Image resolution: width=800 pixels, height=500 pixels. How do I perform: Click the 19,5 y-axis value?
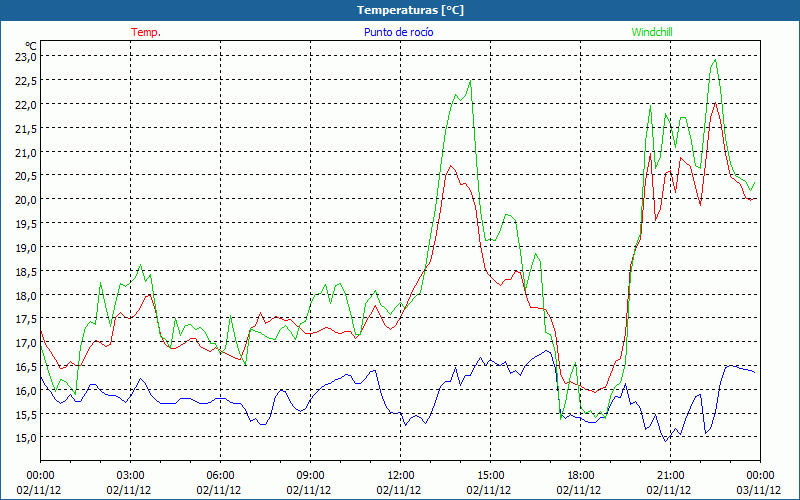[x=26, y=224]
